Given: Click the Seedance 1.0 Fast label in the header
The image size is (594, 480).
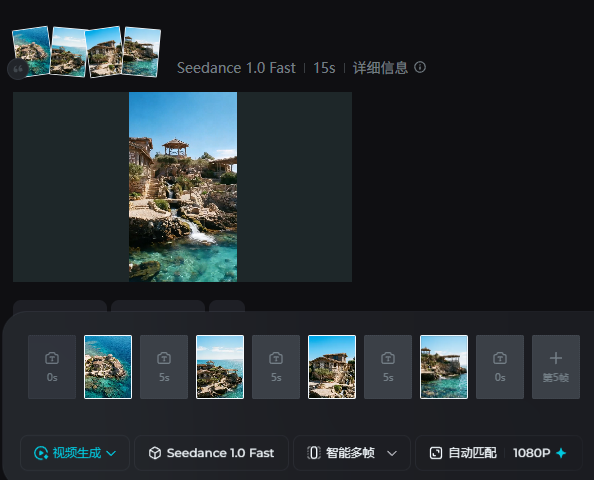Looking at the screenshot, I should coord(236,68).
